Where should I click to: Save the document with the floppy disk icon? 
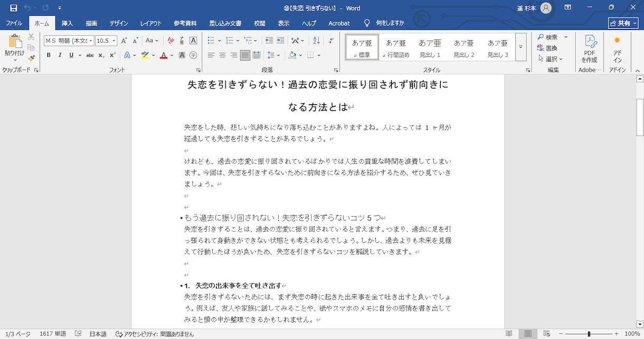(13, 8)
